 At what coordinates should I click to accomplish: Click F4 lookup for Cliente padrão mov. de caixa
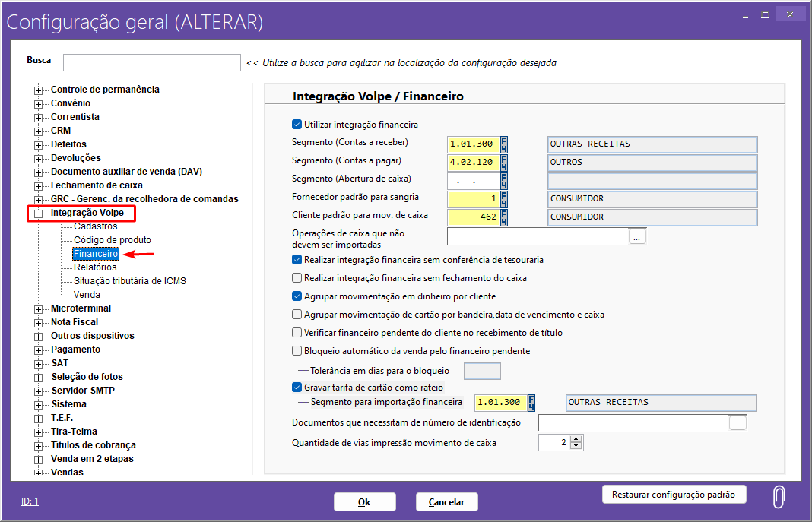503,217
